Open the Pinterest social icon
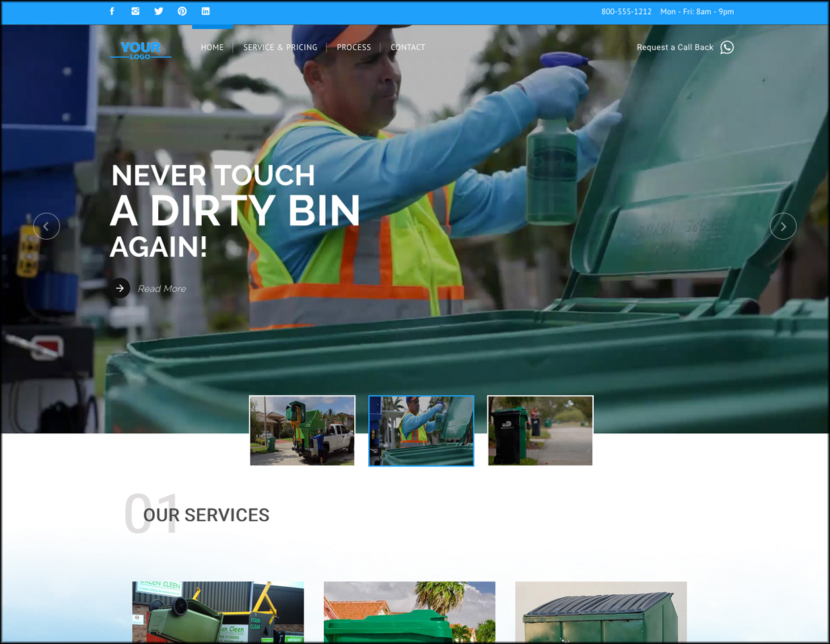The image size is (830, 644). click(182, 11)
